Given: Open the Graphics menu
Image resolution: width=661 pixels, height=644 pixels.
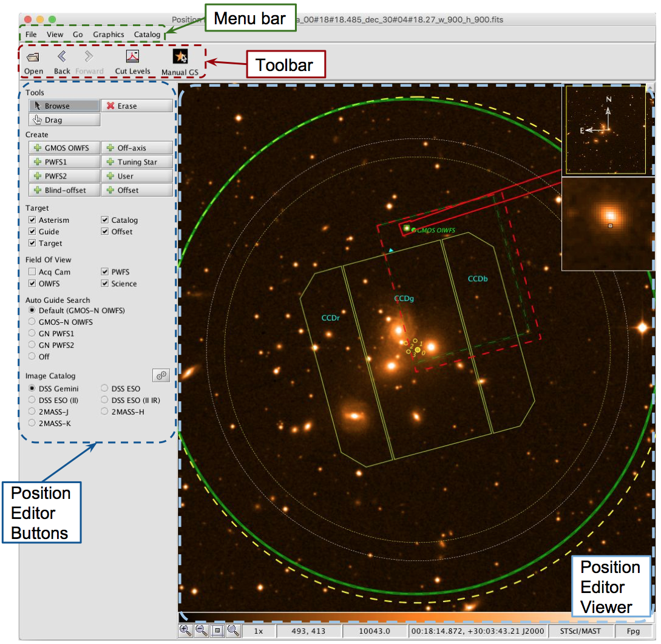Looking at the screenshot, I should click(108, 35).
